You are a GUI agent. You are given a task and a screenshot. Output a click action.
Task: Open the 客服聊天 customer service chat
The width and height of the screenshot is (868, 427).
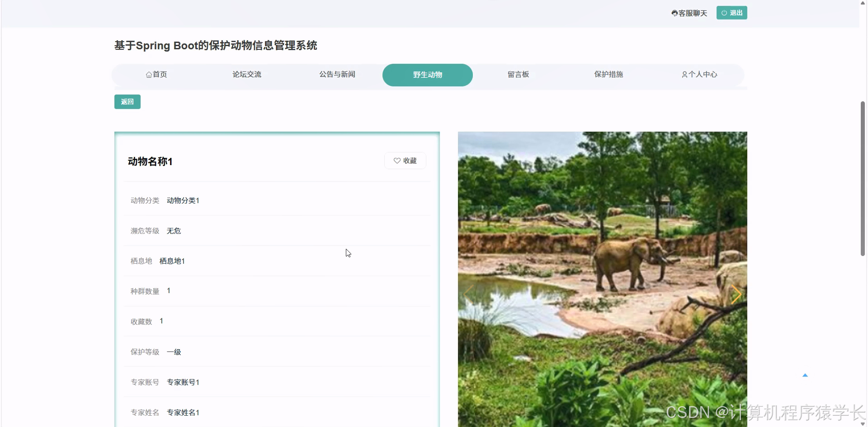point(689,13)
